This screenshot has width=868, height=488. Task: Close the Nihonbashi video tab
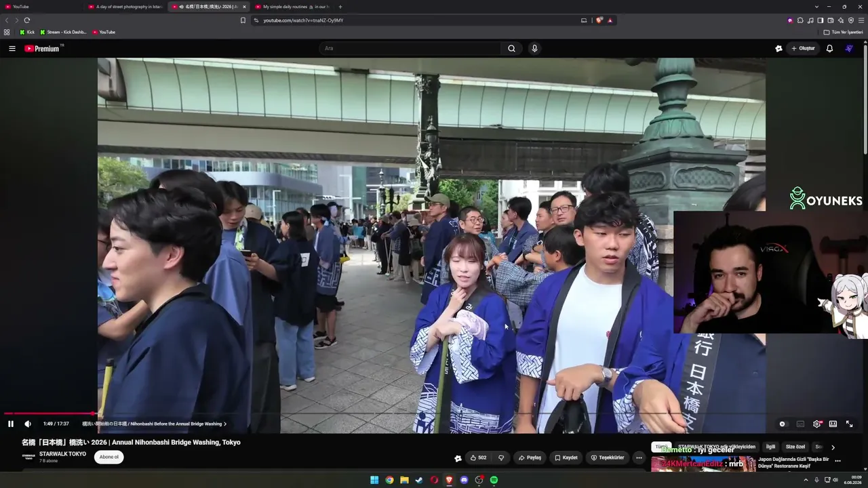pyautogui.click(x=244, y=7)
